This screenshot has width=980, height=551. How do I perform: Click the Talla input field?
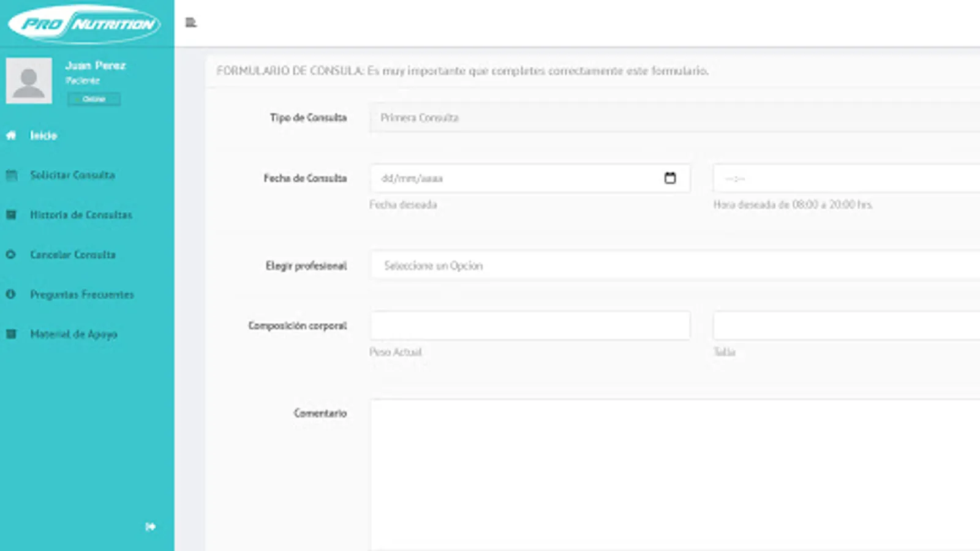point(845,325)
